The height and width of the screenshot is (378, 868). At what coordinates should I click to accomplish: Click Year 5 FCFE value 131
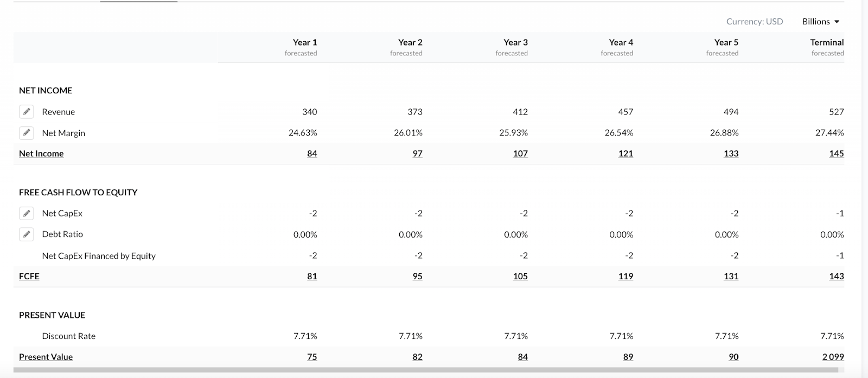pos(731,276)
